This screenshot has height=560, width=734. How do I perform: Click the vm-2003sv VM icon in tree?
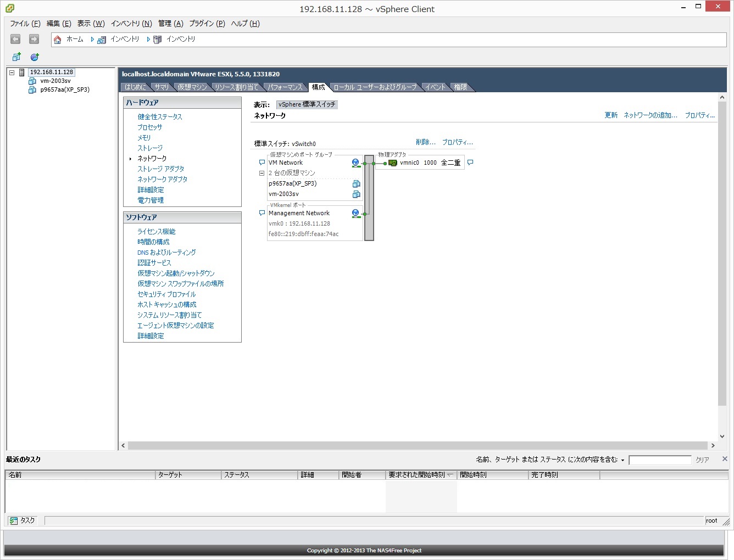point(32,81)
